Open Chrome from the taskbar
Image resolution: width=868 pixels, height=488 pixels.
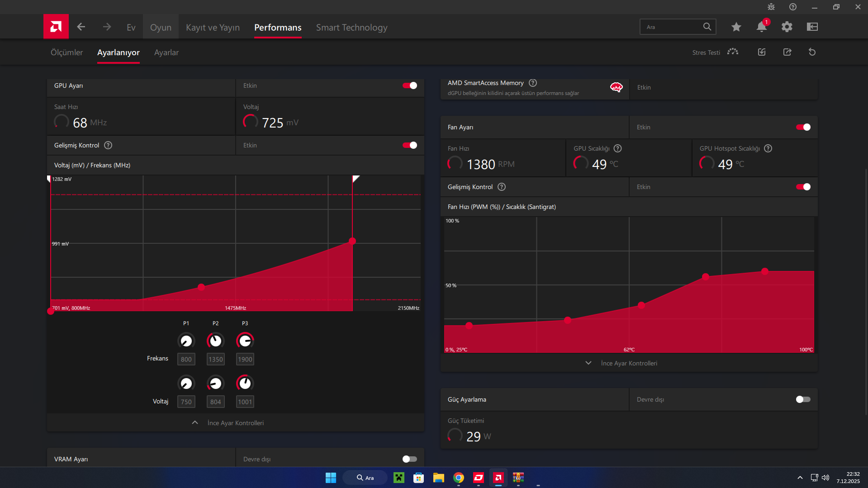pos(459,478)
